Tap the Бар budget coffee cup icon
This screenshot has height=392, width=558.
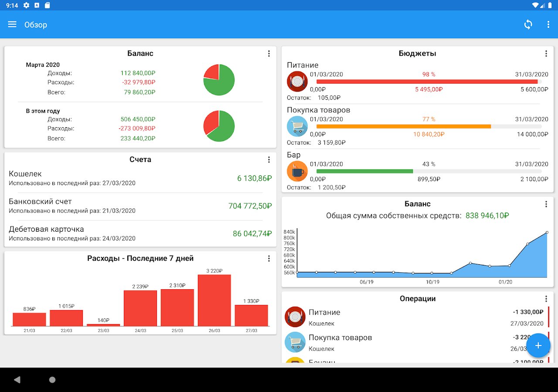point(297,171)
